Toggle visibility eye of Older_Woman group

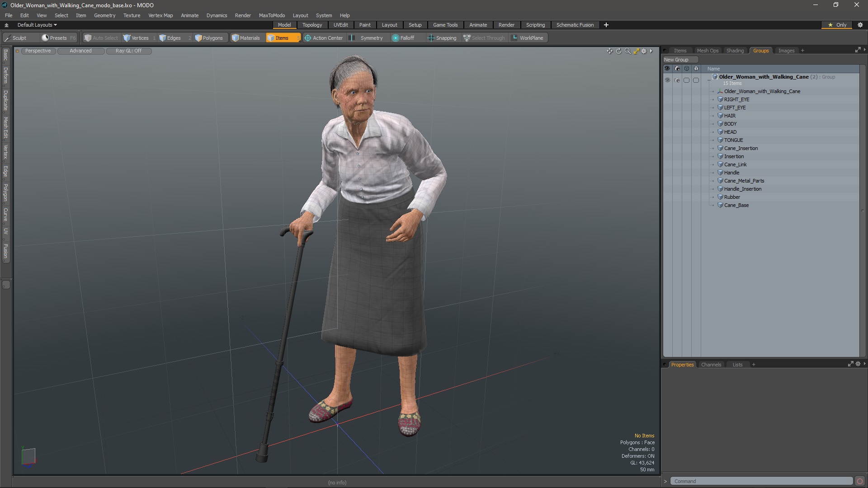(x=667, y=80)
